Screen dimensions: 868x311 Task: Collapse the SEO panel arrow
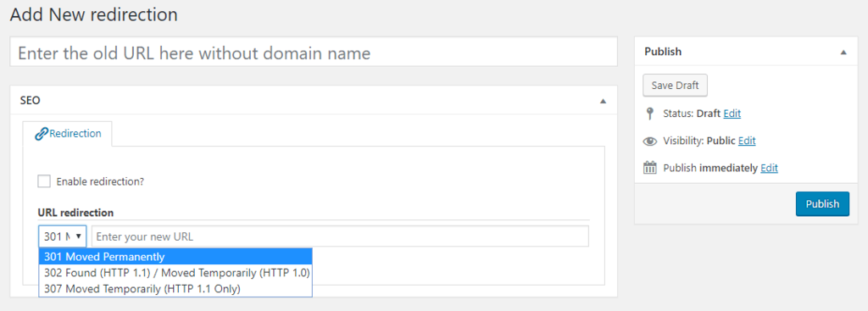pos(604,101)
